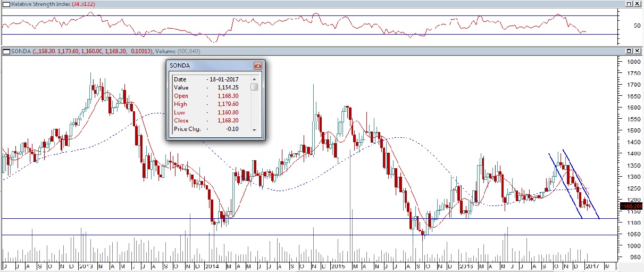Click the current price tag on price axis

[631, 205]
